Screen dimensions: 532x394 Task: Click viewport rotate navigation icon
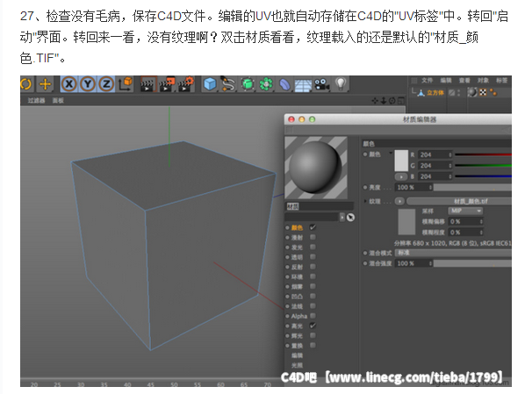point(392,101)
